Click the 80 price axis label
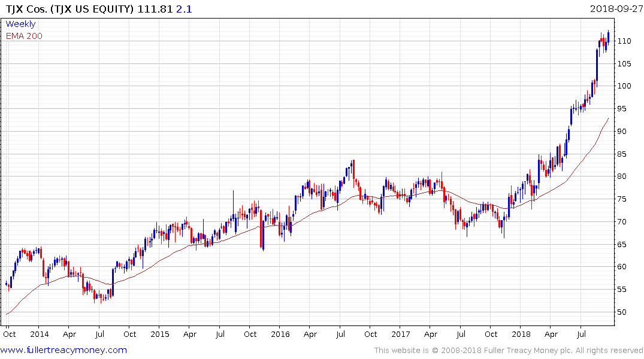Screen dimensions: 644x359 [x=622, y=177]
